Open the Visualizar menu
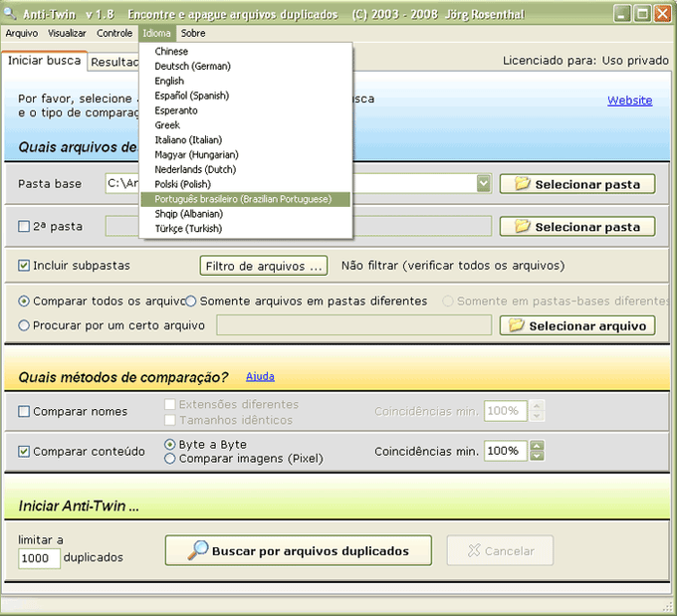This screenshot has height=616, width=677. coord(67,33)
